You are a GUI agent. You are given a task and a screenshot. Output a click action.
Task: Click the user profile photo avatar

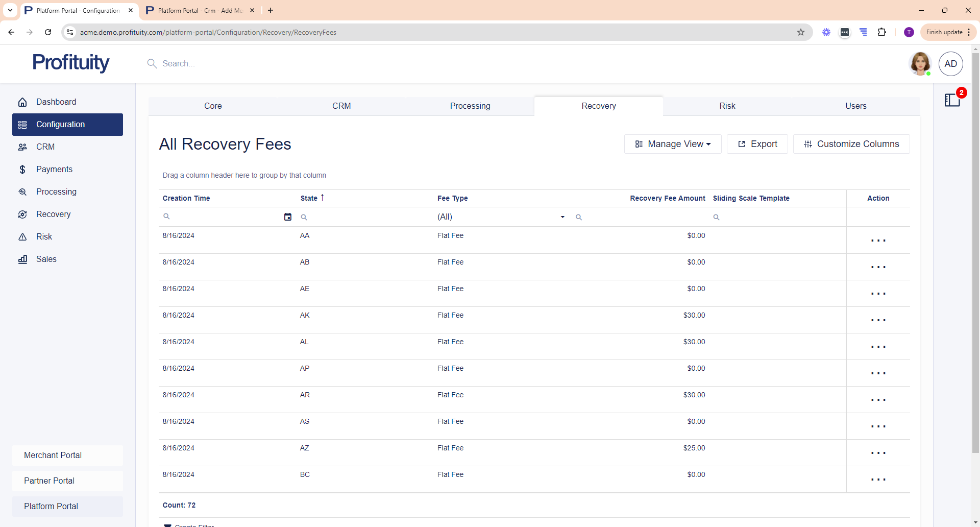(920, 64)
